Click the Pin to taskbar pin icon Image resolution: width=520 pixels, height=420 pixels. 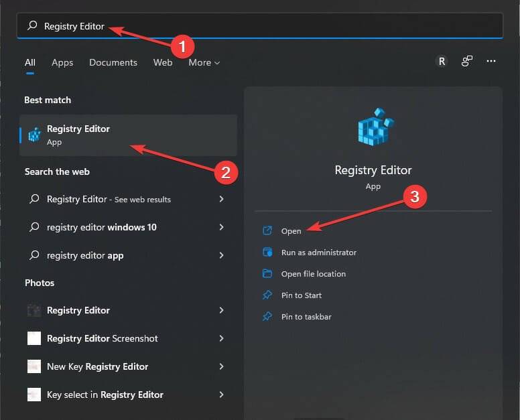(x=267, y=317)
